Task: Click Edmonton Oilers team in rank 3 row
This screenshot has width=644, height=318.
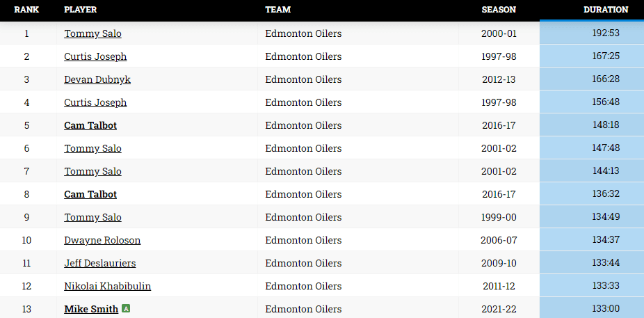Action: pyautogui.click(x=303, y=79)
